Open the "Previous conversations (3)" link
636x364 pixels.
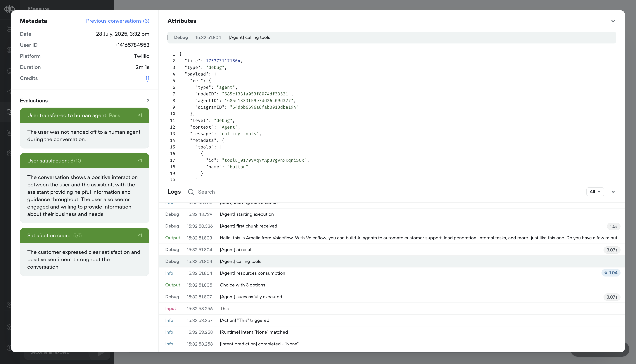coord(118,21)
